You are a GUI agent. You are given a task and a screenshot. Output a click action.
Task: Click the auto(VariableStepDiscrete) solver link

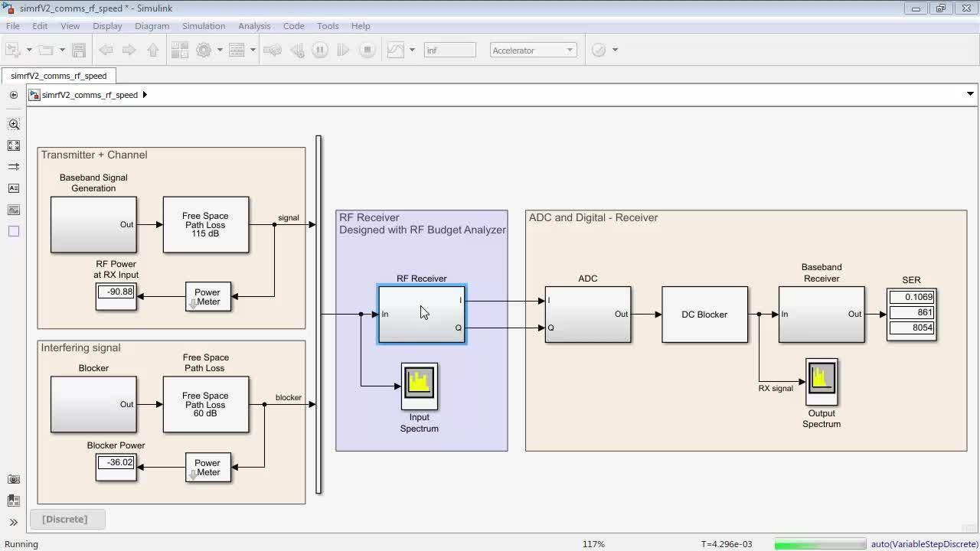click(x=924, y=544)
